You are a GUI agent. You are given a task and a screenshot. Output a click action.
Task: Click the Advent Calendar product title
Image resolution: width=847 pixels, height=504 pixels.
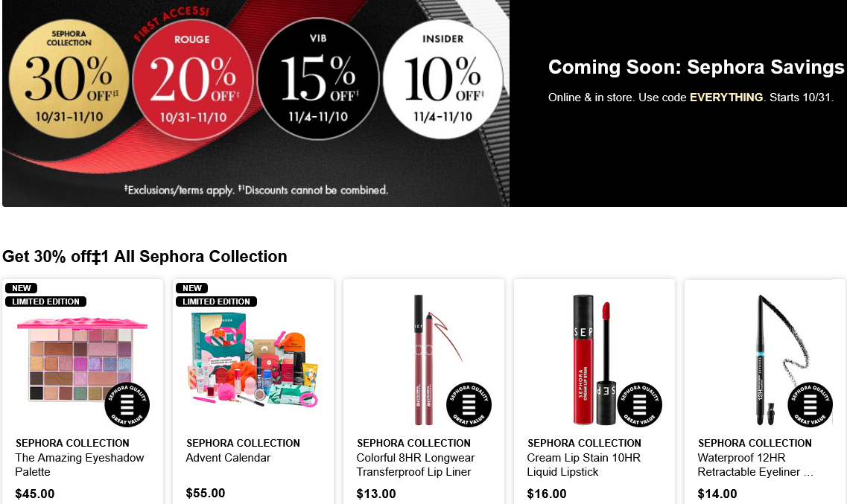pyautogui.click(x=228, y=458)
